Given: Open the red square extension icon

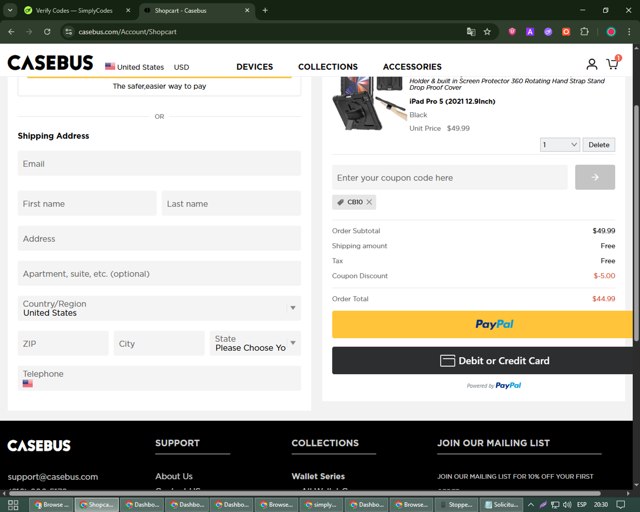Looking at the screenshot, I should pos(566,32).
